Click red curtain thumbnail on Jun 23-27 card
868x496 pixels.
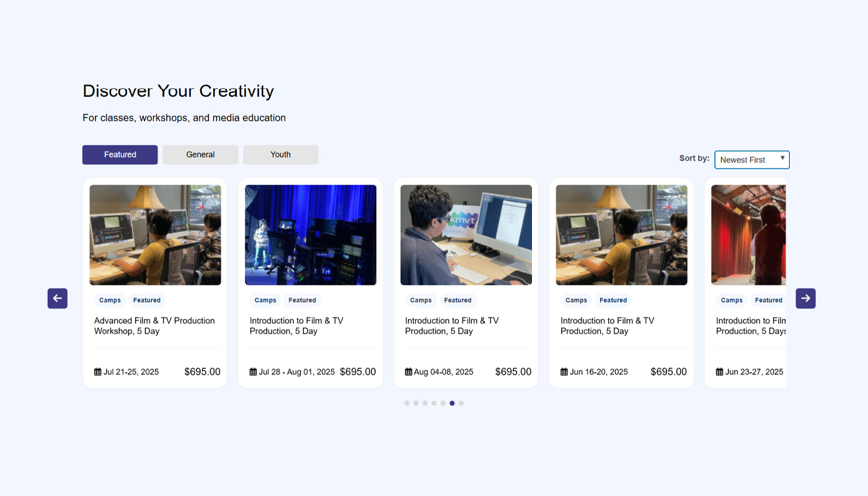748,235
